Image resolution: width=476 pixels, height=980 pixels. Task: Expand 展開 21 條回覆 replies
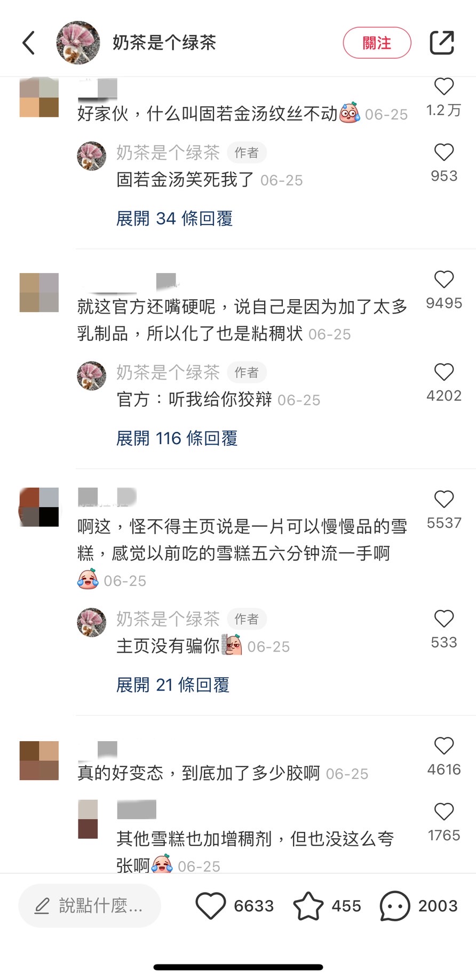[173, 685]
